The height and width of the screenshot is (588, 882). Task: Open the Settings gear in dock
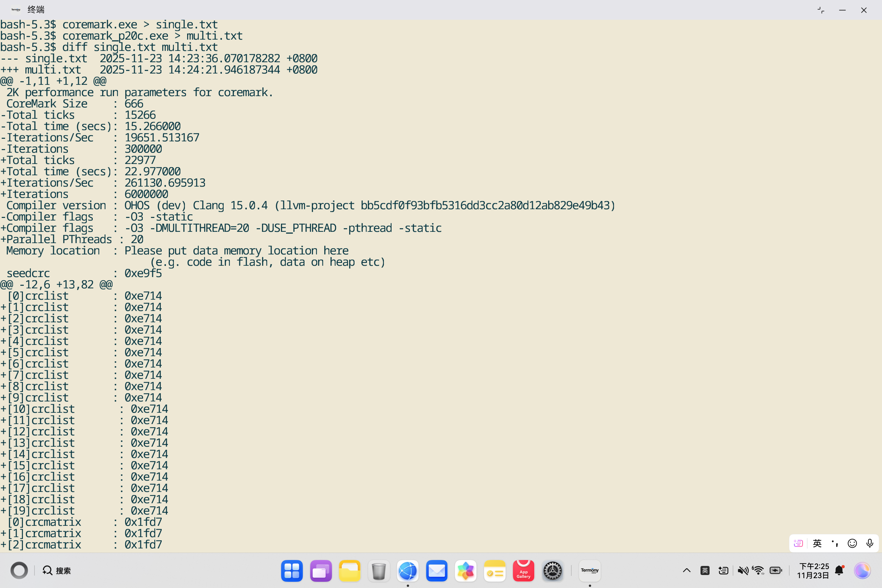click(x=552, y=571)
